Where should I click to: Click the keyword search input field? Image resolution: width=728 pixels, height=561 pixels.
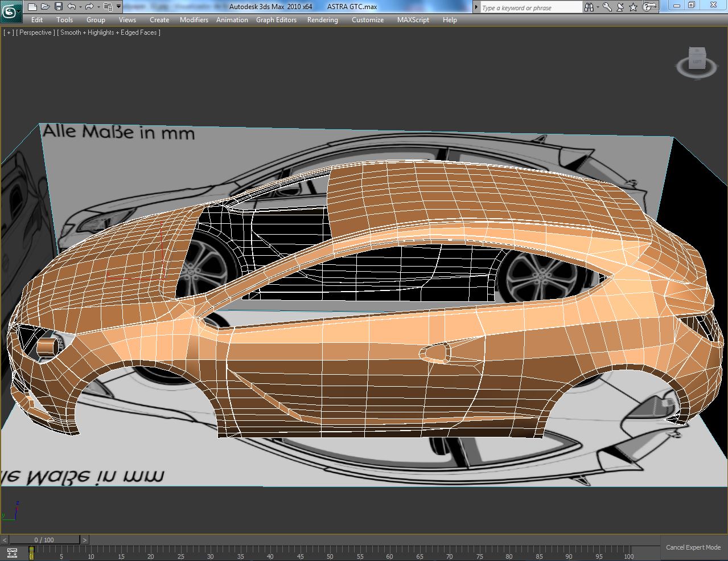tap(530, 7)
